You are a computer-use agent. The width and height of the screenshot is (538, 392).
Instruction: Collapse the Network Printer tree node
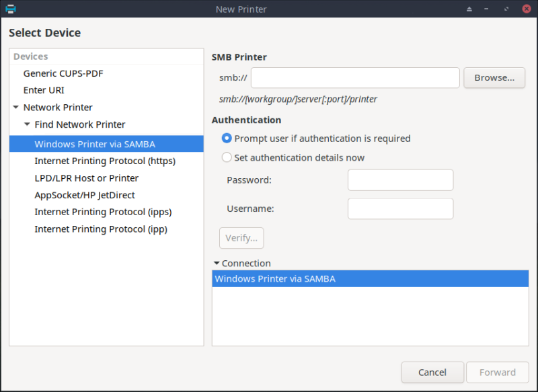15,108
